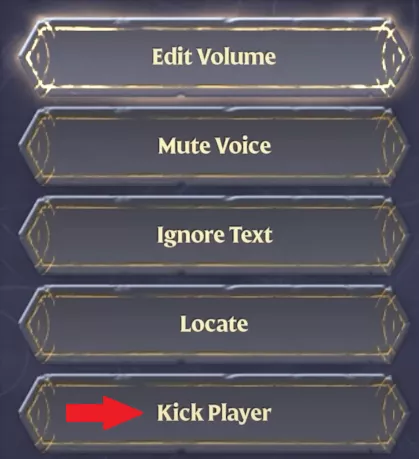Click left ornament of Locate button
This screenshot has width=419, height=459.
[37, 324]
